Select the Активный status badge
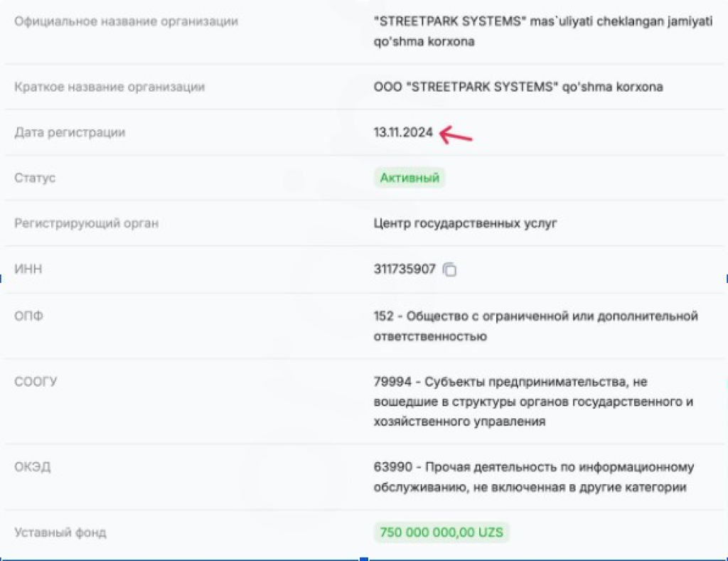This screenshot has width=728, height=561. (409, 178)
